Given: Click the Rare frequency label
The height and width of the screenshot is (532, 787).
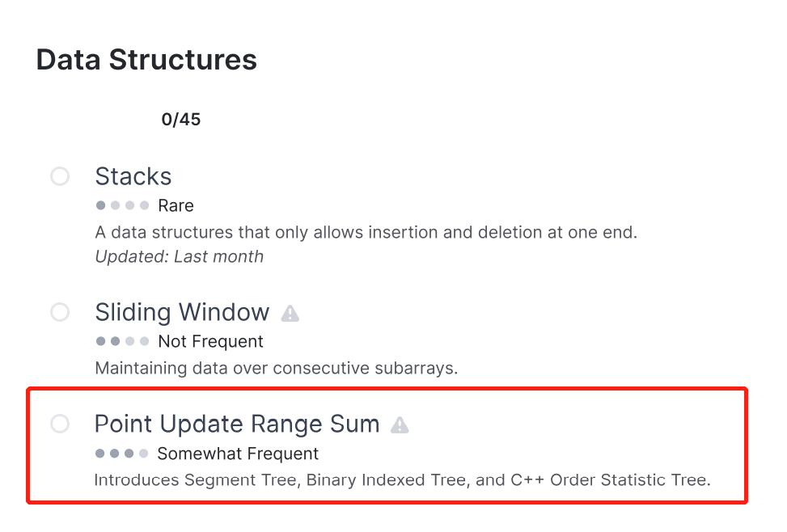Looking at the screenshot, I should [x=176, y=205].
